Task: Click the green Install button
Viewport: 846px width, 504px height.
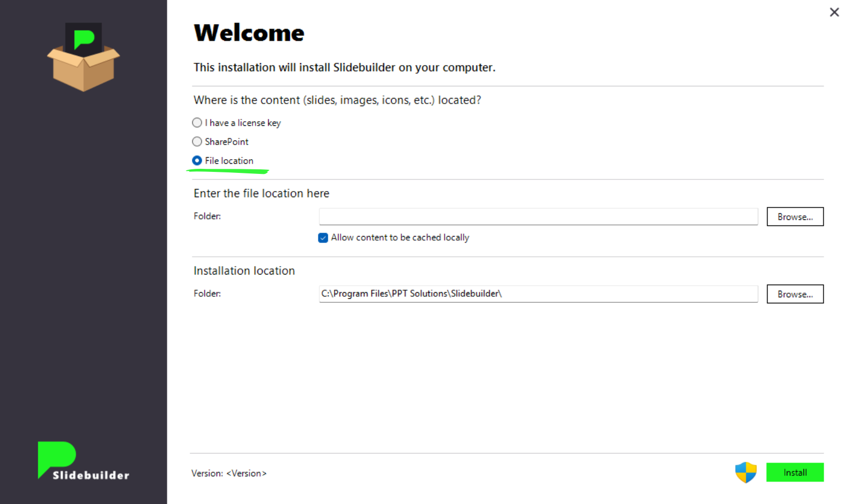Action: [795, 473]
